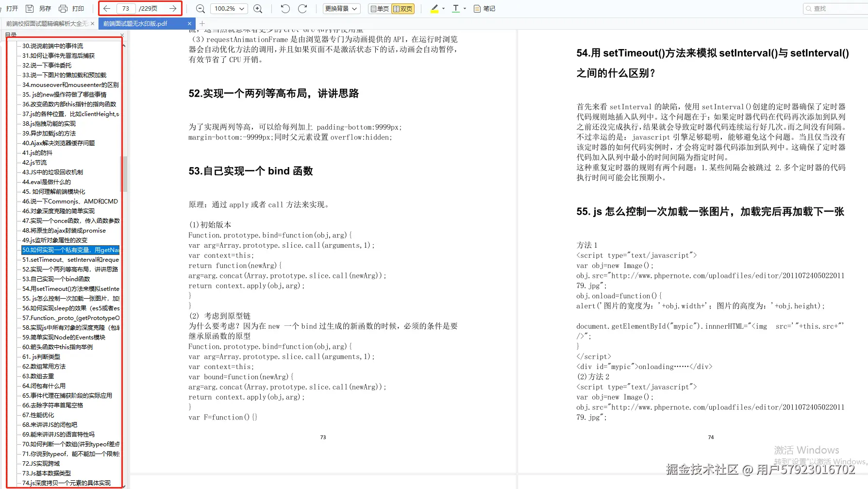Open outline item 45. 如何理解前端模块化
This screenshot has height=489, width=868.
point(53,192)
